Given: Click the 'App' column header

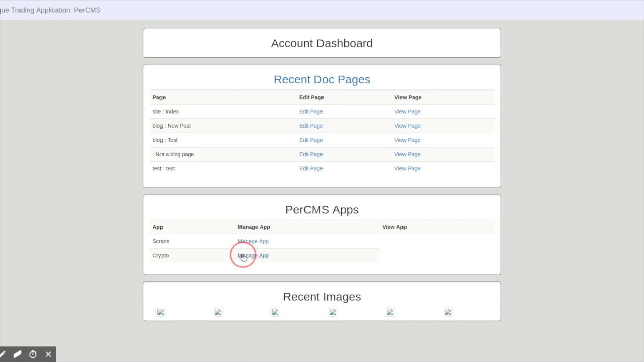Looking at the screenshot, I should tap(158, 227).
